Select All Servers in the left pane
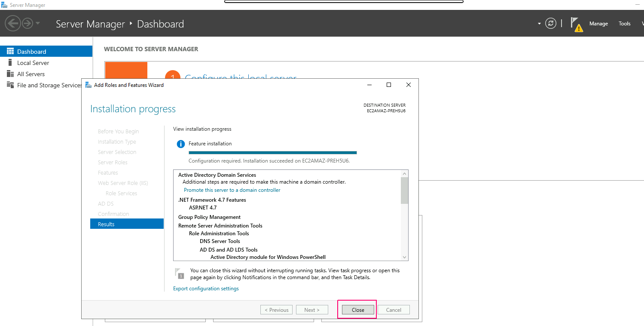 point(46,74)
